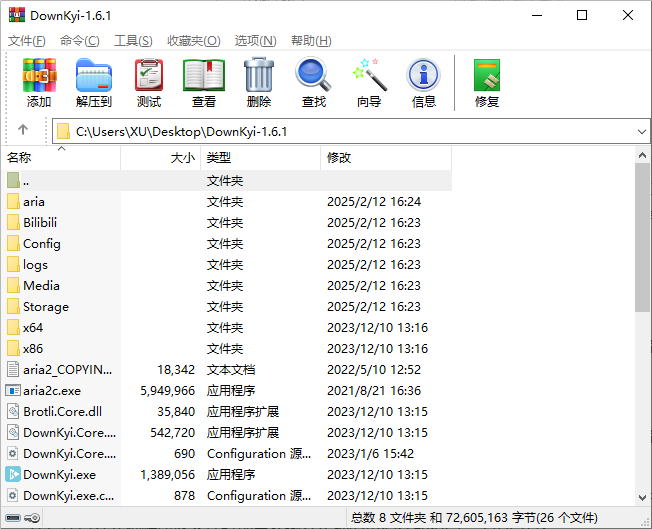Viewport: 652px width, 529px height.
Task: Click the 解压到 (Extract to) toolbar icon
Action: [x=94, y=75]
